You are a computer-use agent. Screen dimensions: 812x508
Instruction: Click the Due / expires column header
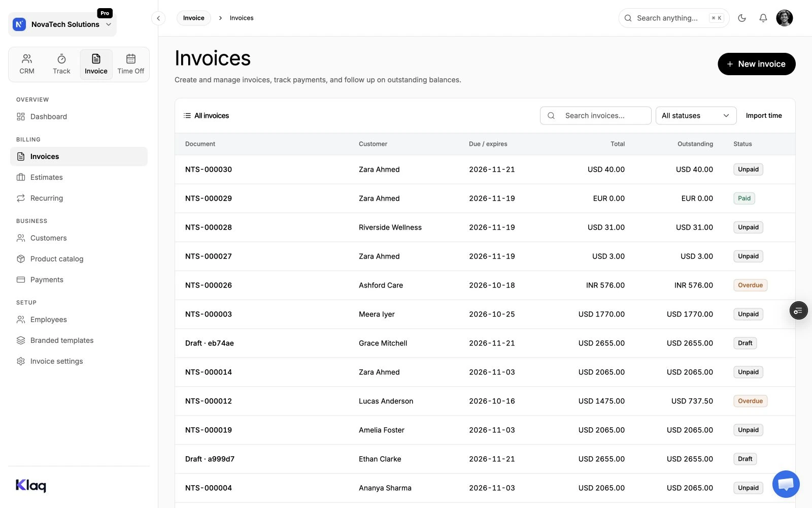488,144
